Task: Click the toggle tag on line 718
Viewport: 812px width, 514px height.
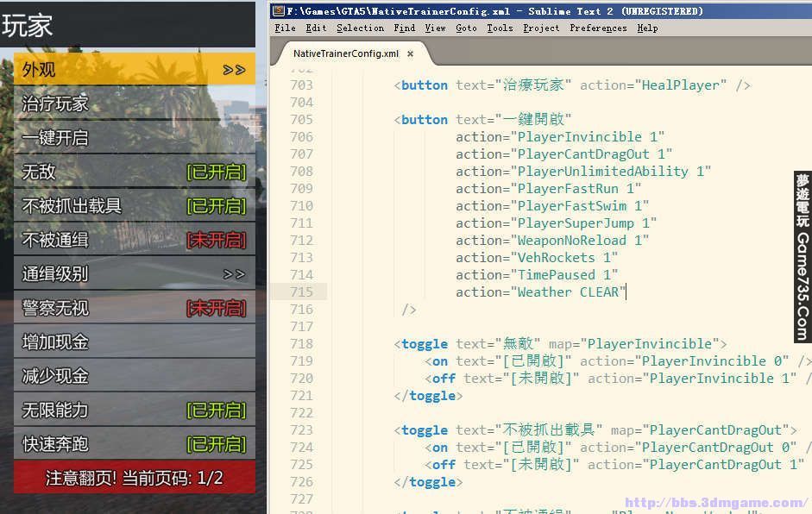Action: click(x=425, y=344)
